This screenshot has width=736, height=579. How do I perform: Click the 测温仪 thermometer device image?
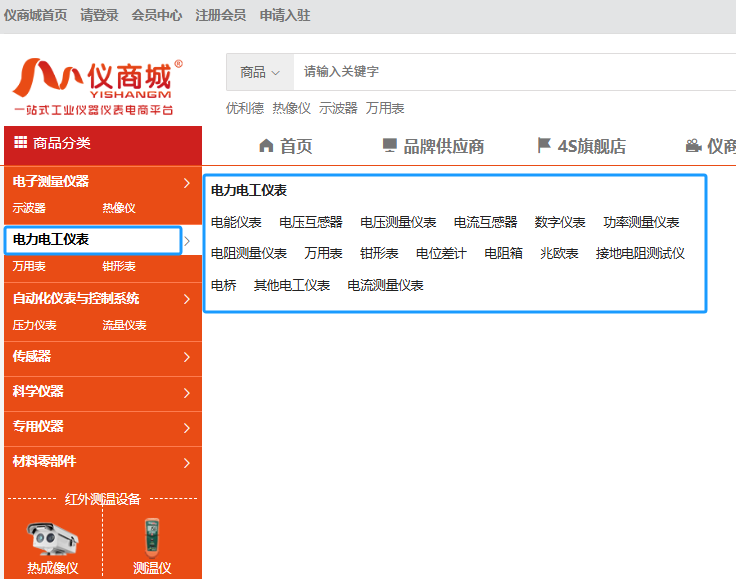[x=152, y=537]
